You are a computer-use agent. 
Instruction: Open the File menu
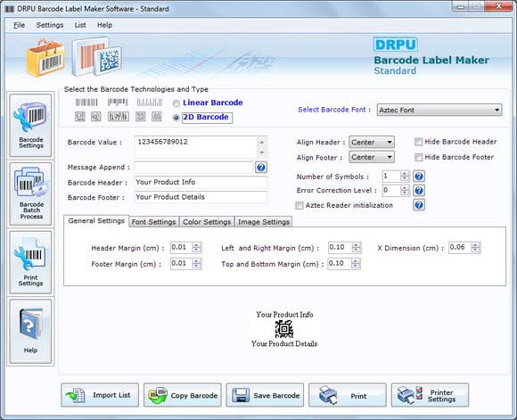point(19,25)
